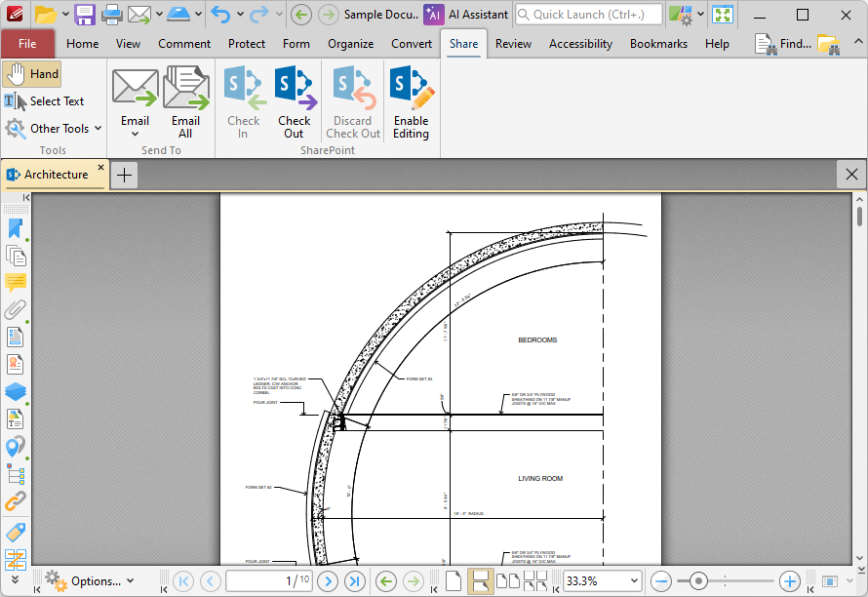Click the zoom out minus button
Image resolution: width=868 pixels, height=597 pixels.
click(661, 581)
